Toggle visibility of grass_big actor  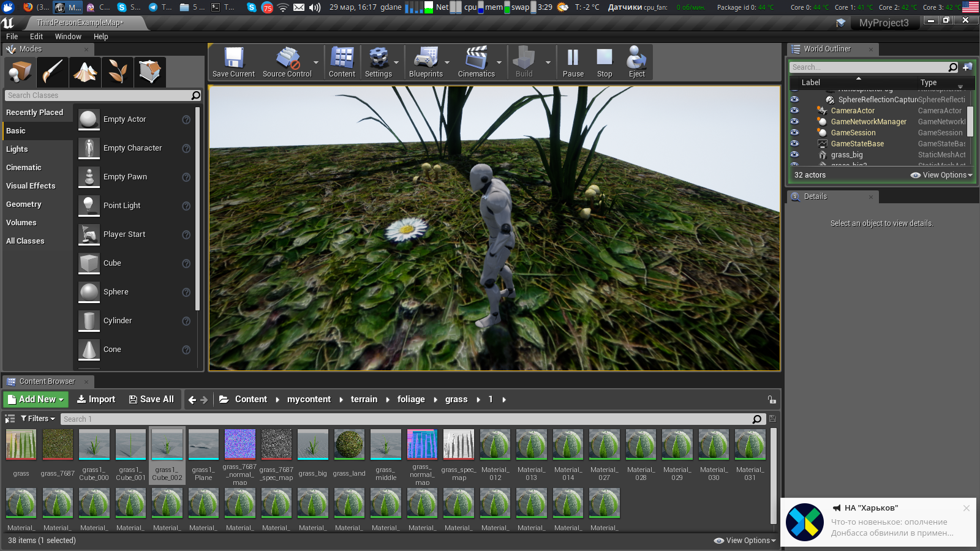794,155
